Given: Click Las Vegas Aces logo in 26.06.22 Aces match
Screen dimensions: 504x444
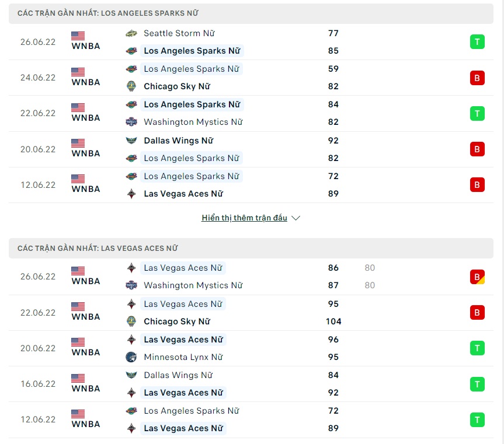Looking at the screenshot, I should pos(131,268).
